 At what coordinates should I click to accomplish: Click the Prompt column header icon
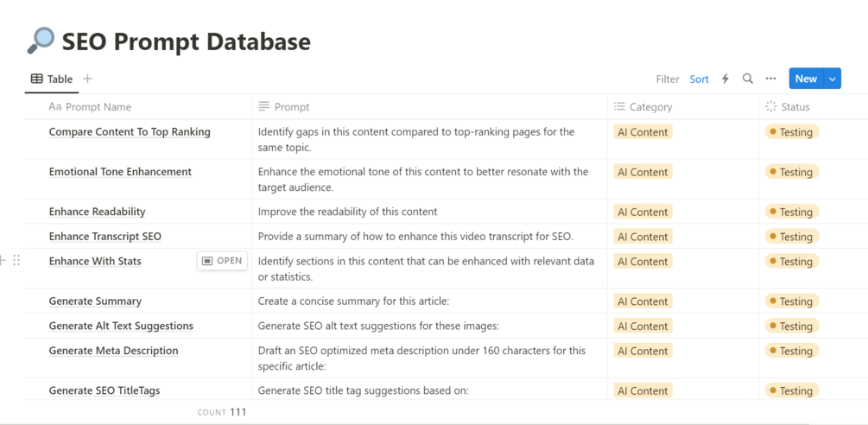tap(264, 107)
